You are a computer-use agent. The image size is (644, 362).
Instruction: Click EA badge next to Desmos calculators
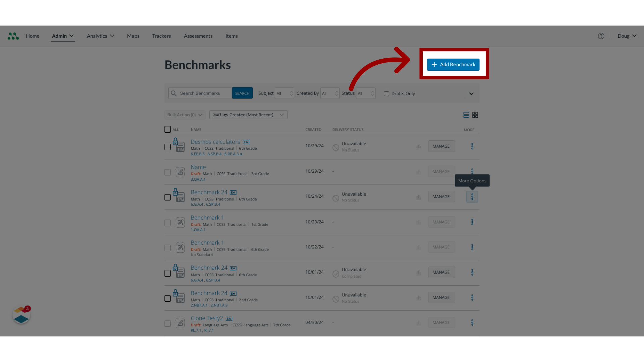(x=246, y=142)
